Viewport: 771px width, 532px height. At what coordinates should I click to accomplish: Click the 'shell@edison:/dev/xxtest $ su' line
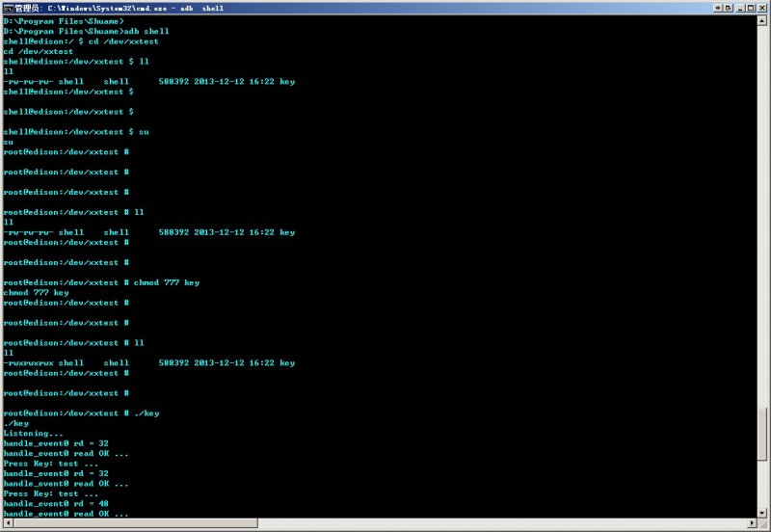click(x=76, y=132)
